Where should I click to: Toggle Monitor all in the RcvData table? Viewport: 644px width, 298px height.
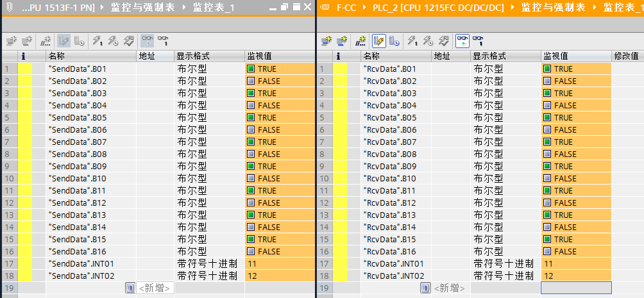pyautogui.click(x=462, y=41)
